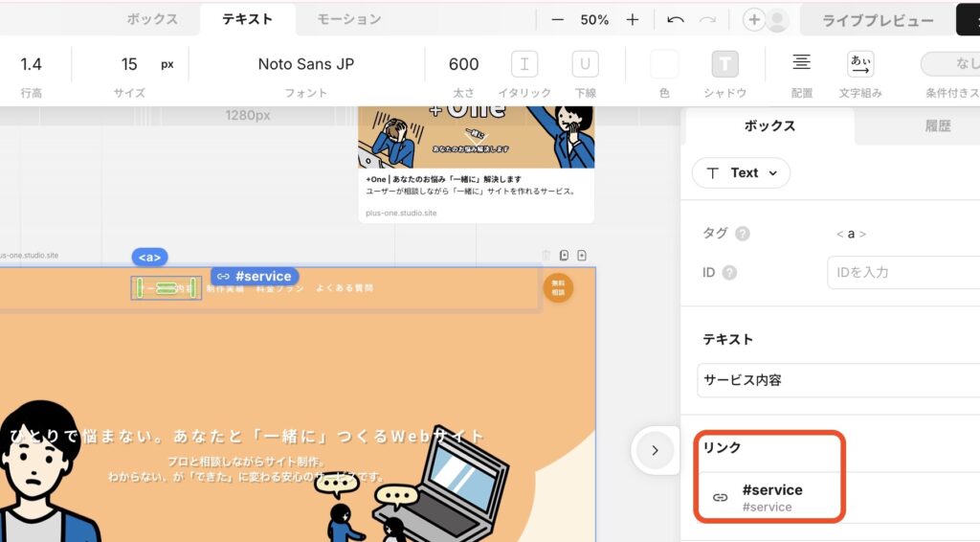Show help for ID
Viewport: 980px width, 542px height.
(729, 273)
